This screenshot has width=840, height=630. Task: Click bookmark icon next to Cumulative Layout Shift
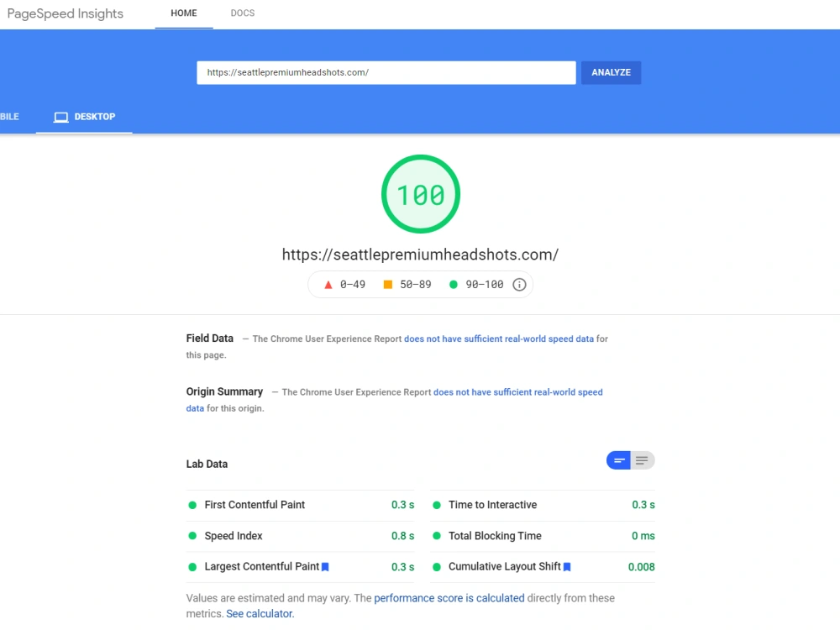(567, 567)
